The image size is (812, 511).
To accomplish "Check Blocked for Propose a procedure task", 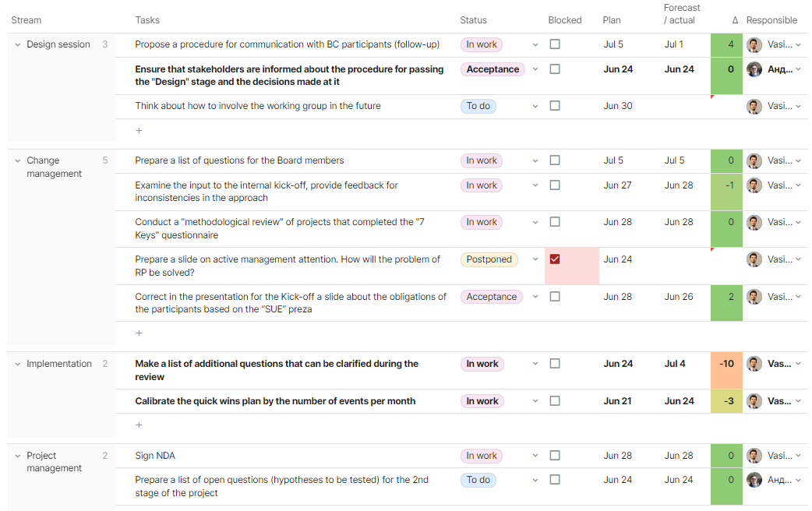I will pyautogui.click(x=555, y=44).
